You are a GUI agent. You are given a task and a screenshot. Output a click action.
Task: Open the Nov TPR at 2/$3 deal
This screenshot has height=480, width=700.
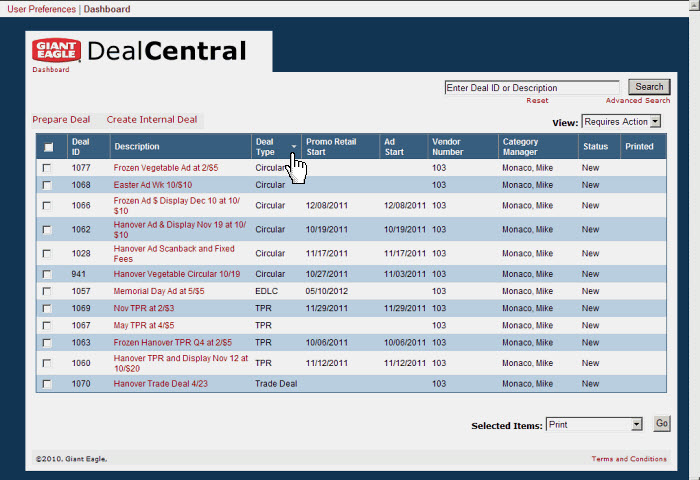[144, 309]
